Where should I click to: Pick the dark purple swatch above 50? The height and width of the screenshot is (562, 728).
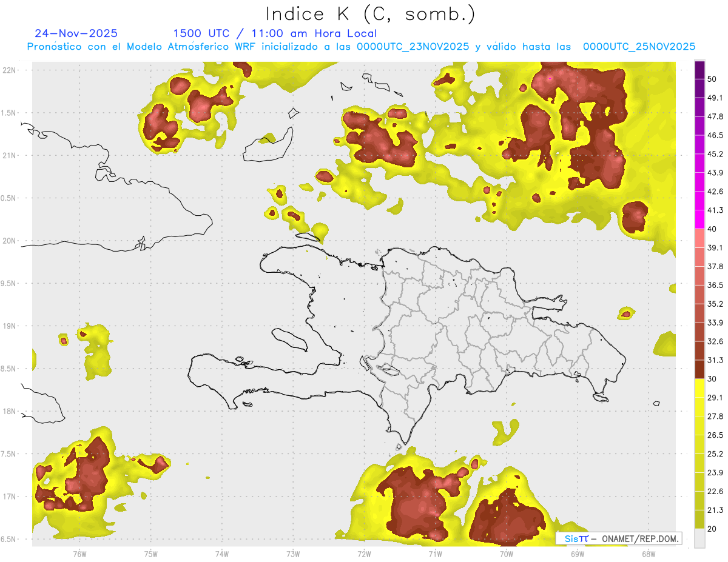pyautogui.click(x=699, y=70)
